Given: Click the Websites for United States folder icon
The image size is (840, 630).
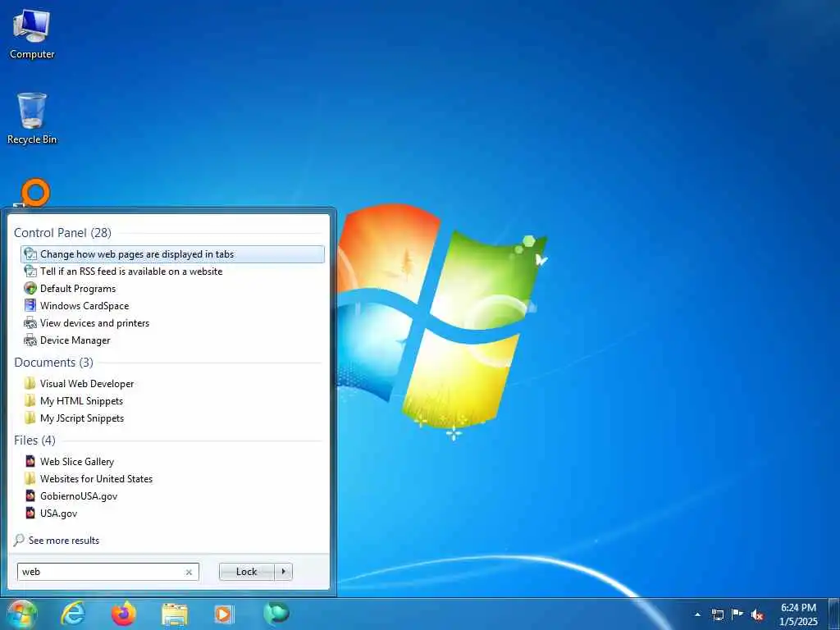Looking at the screenshot, I should (x=30, y=478).
